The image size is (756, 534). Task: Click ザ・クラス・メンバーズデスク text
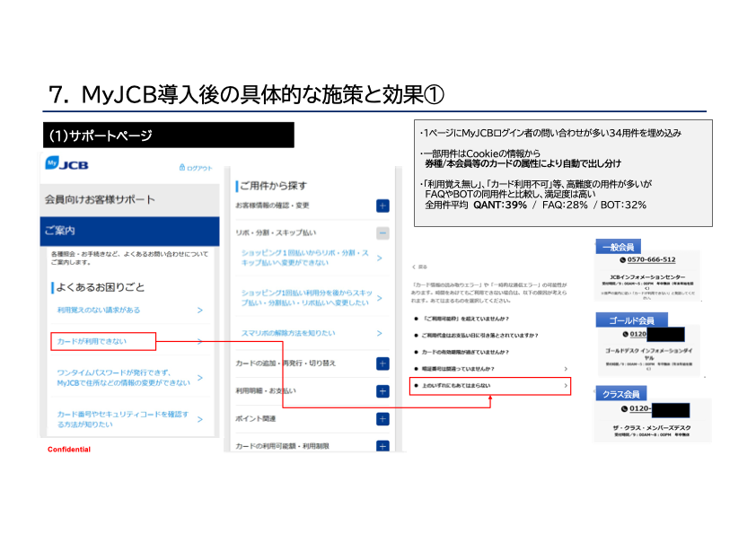pos(651,427)
